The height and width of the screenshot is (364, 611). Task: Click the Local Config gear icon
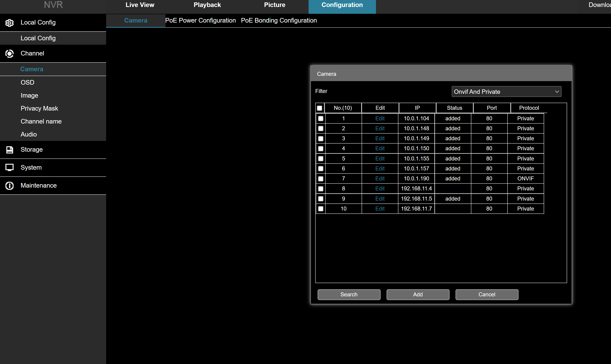click(9, 23)
